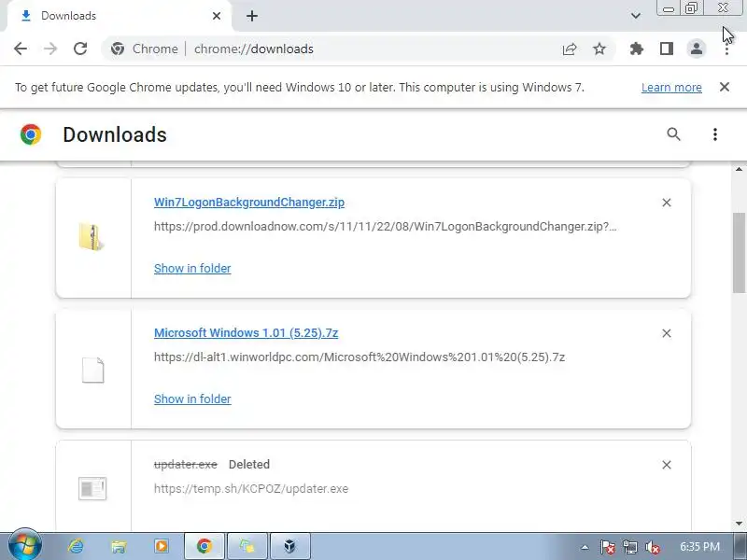747x560 pixels.
Task: Show Microsoft Windows 1.01 7z in folder
Action: (192, 399)
